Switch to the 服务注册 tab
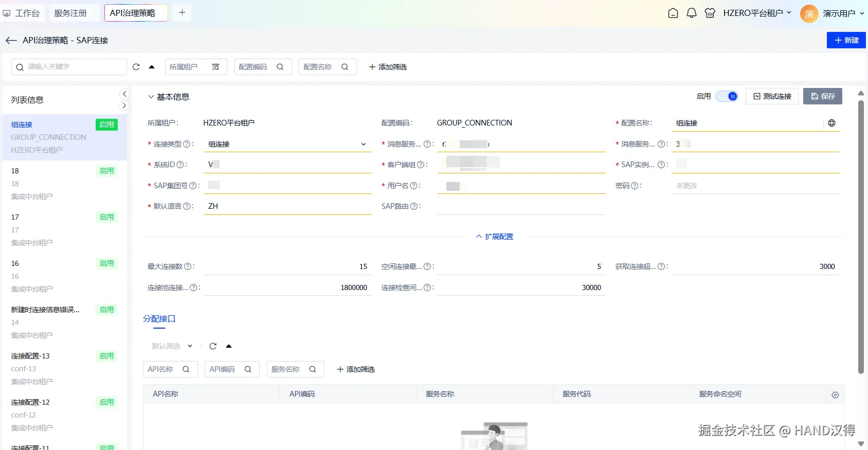 coord(74,13)
